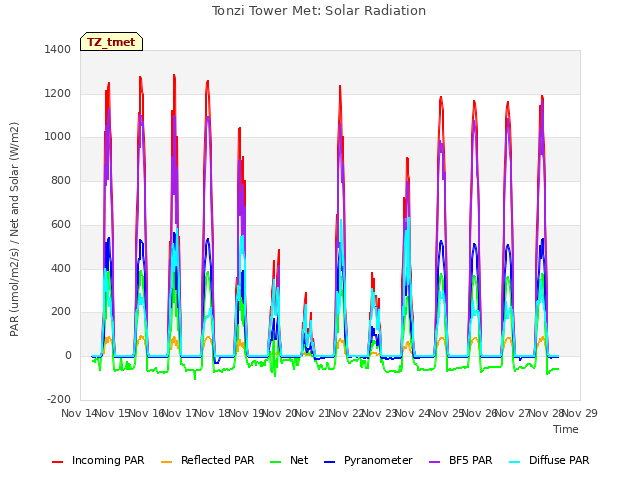Click the Nov 14 x-axis tick label
Image resolution: width=640 pixels, height=480 pixels.
click(79, 413)
